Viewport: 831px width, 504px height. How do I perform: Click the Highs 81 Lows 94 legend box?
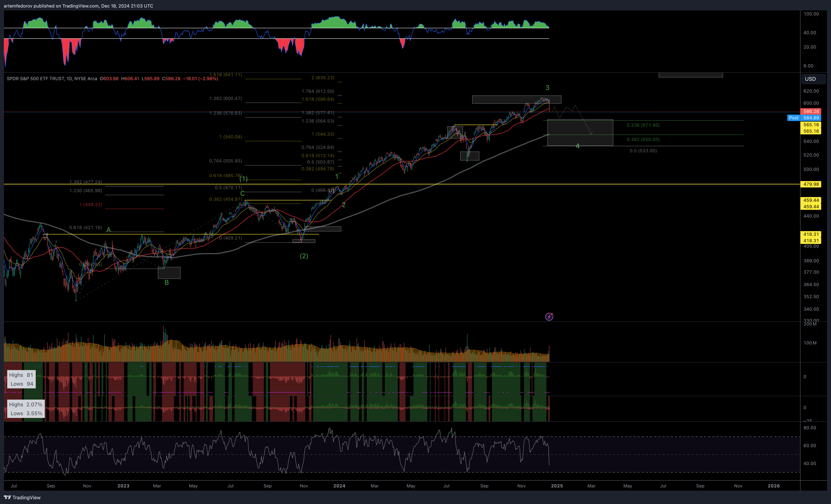pos(21,379)
